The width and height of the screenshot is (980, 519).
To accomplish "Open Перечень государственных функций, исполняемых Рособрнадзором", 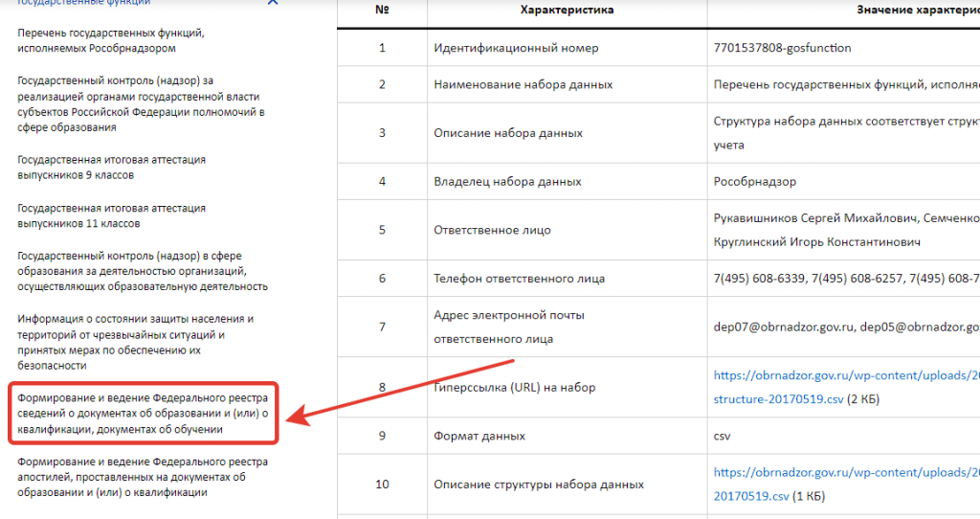I will pyautogui.click(x=111, y=40).
